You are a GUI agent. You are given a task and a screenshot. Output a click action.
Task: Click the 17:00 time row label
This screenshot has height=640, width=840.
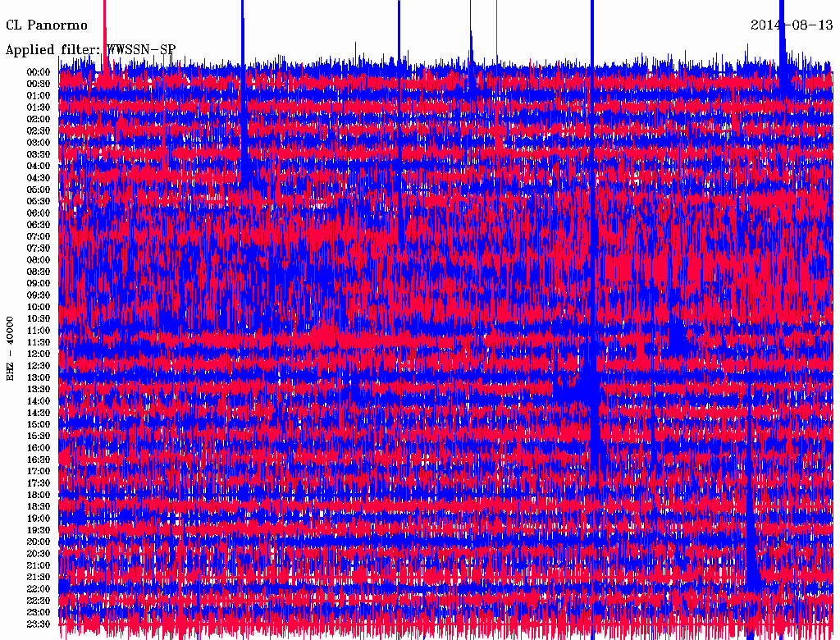(x=39, y=472)
